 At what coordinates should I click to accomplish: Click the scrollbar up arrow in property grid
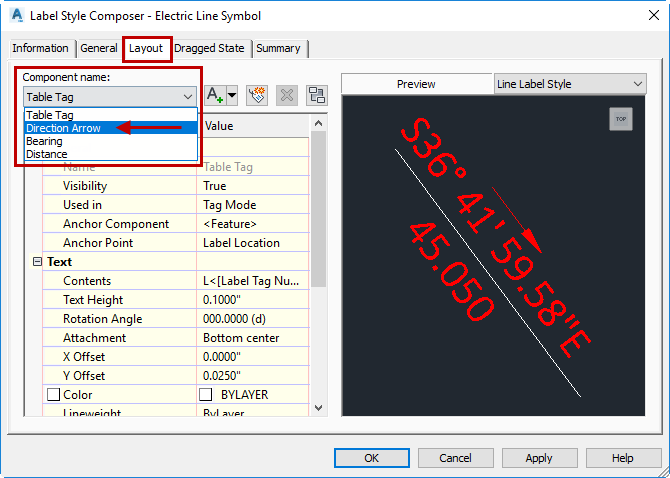318,123
